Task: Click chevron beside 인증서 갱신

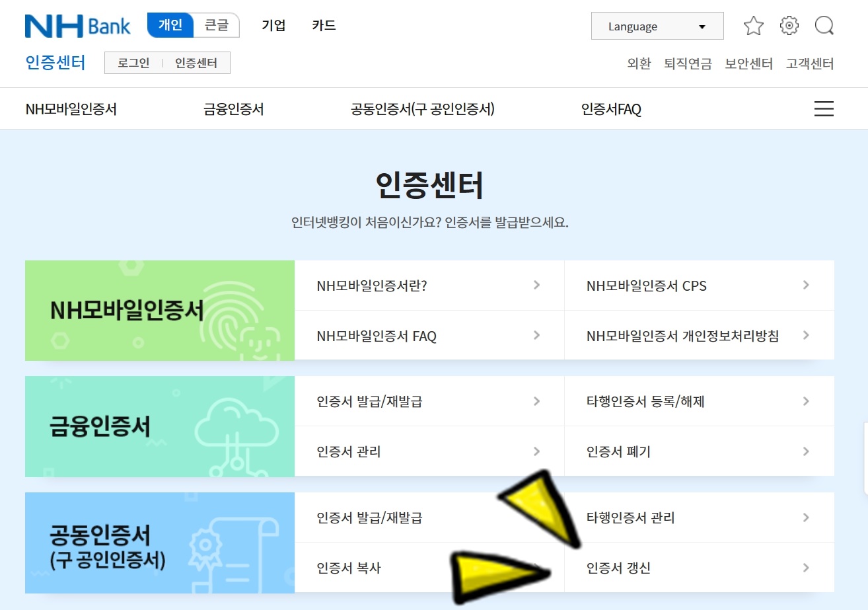Action: tap(806, 568)
